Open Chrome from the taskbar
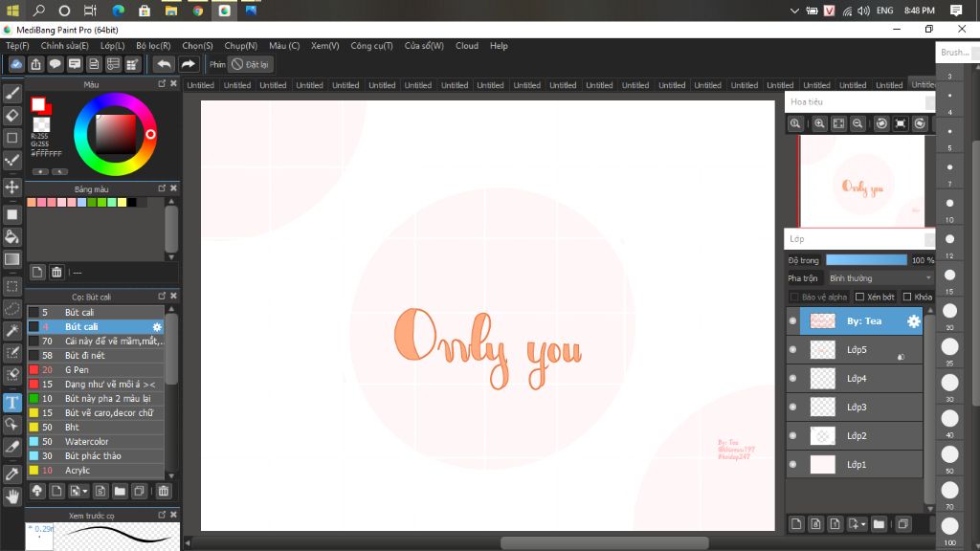The image size is (980, 551). [x=197, y=11]
